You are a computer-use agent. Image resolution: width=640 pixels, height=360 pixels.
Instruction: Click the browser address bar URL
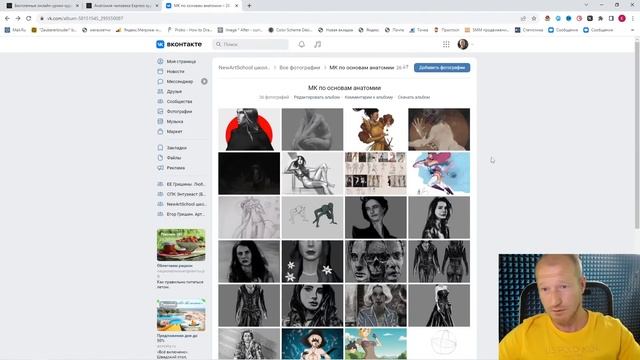point(85,18)
